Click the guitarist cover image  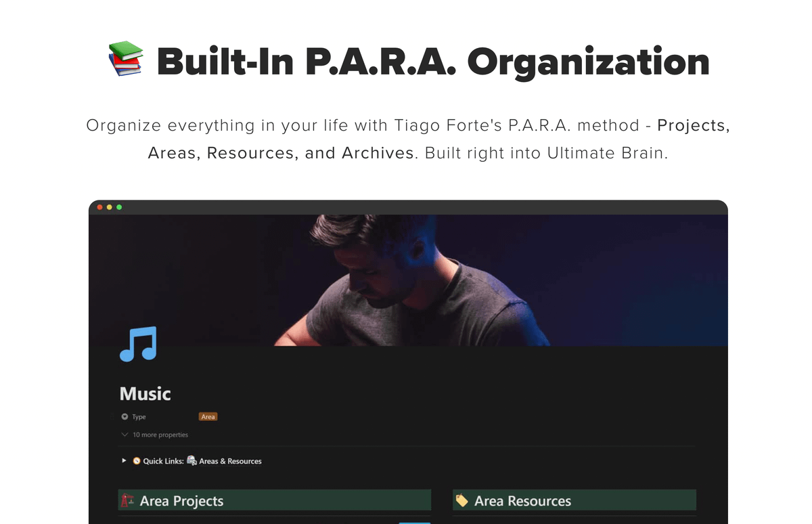coord(408,280)
